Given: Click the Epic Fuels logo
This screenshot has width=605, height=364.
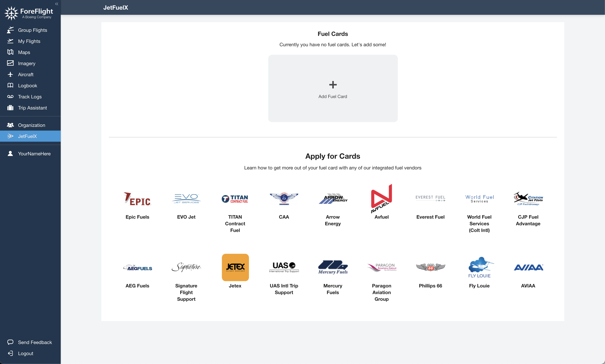Looking at the screenshot, I should (x=137, y=199).
